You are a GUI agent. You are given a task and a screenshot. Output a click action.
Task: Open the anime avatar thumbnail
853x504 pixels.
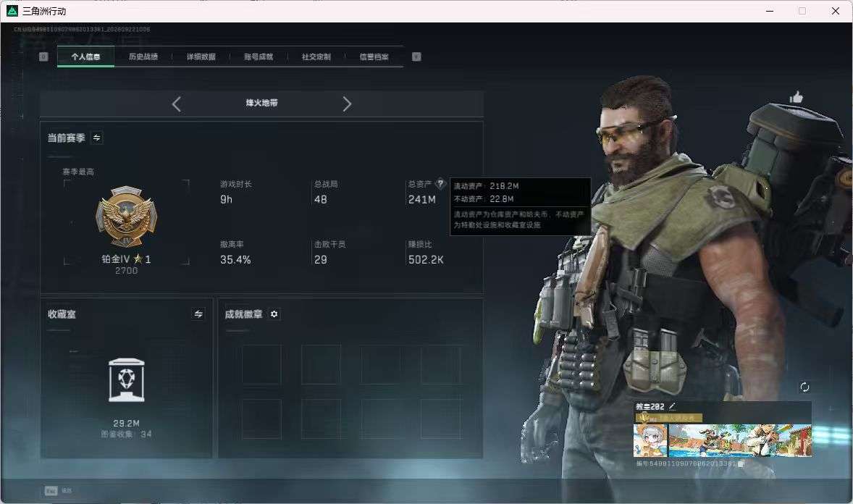tap(650, 440)
